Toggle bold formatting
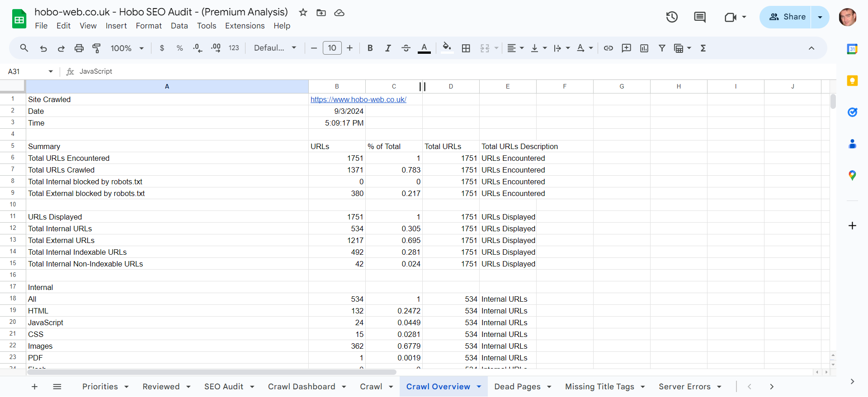Screen dimensions: 868x397 [x=370, y=48]
